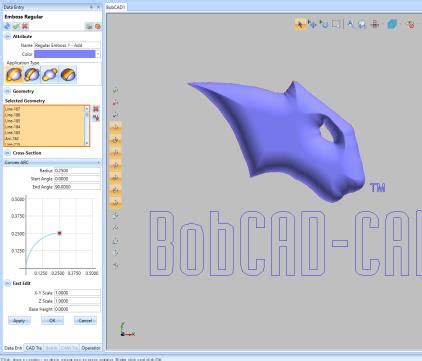Click the letter A icon in viewport toolbar
Screen dimensions: 422x361
350,24
